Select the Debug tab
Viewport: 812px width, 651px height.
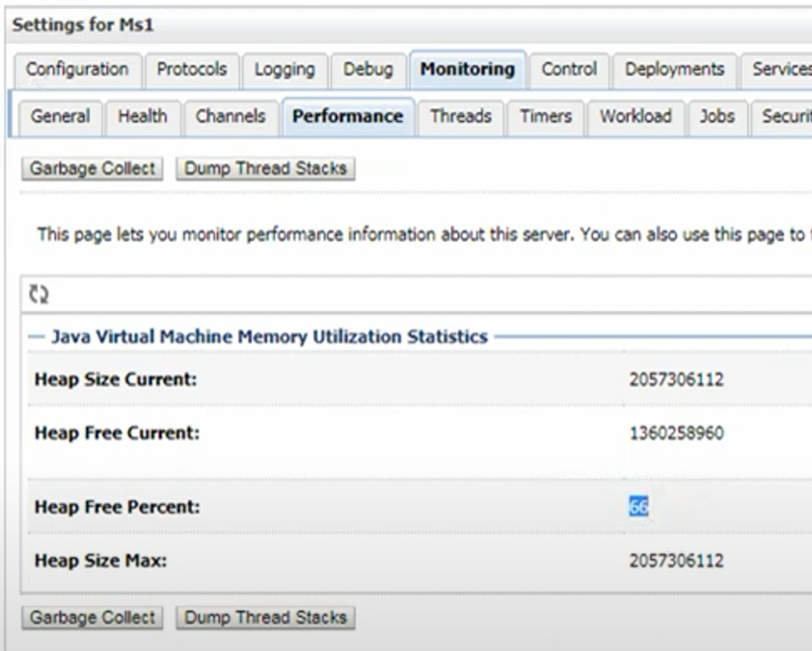pyautogui.click(x=368, y=69)
